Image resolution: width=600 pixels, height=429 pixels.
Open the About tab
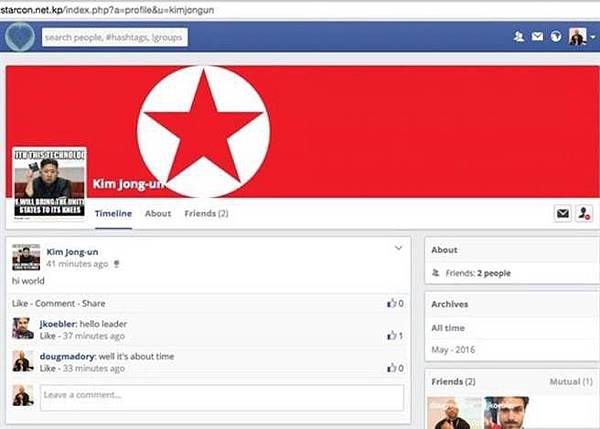[158, 214]
